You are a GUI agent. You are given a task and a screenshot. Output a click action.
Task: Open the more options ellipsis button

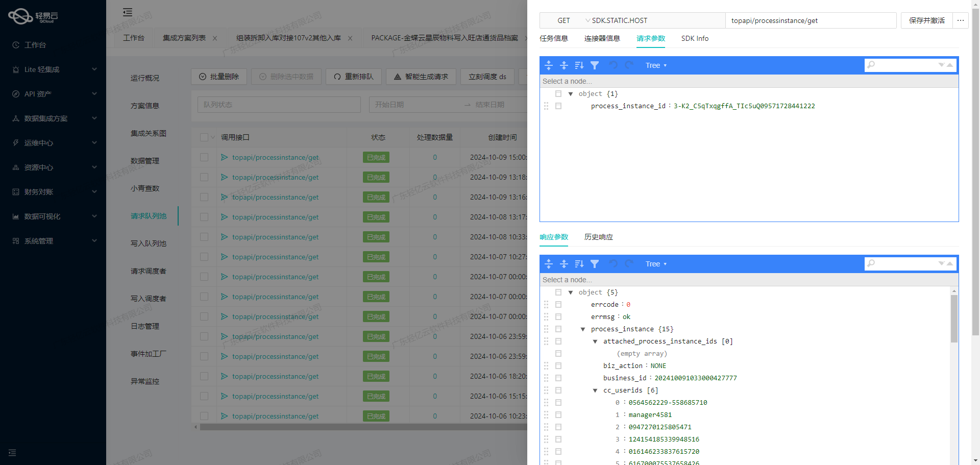click(961, 20)
